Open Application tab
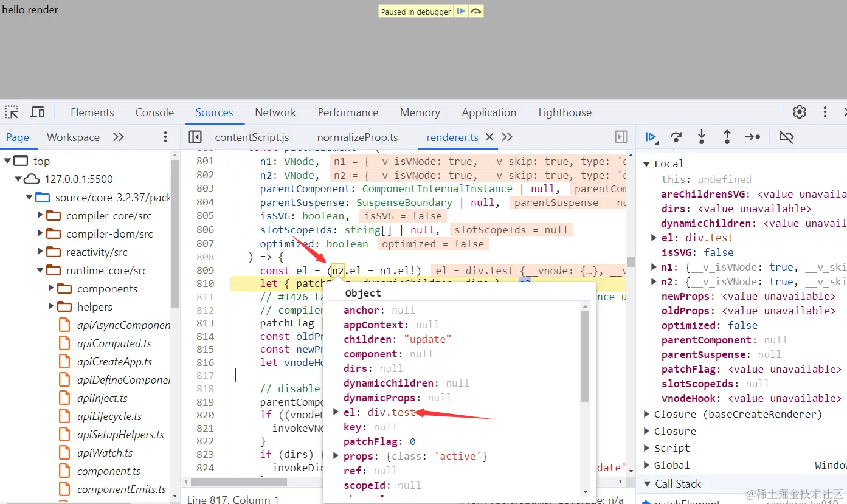Image resolution: width=847 pixels, height=504 pixels. (x=489, y=112)
